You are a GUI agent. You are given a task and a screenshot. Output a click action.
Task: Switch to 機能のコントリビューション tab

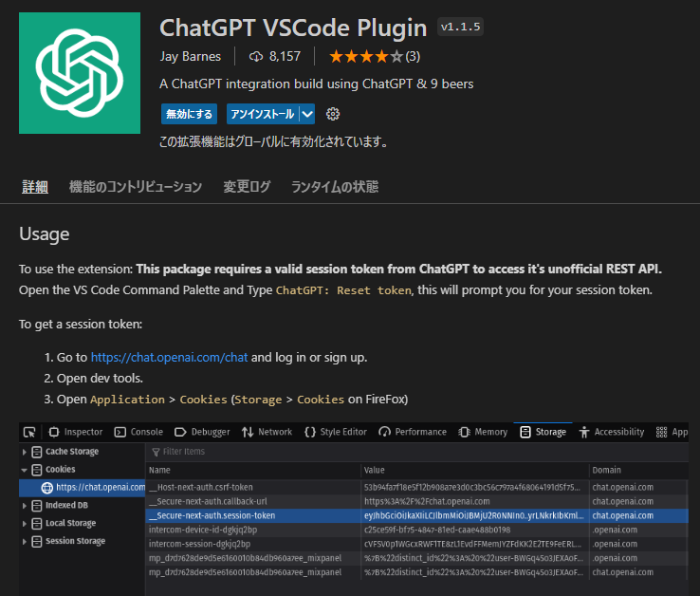(136, 186)
